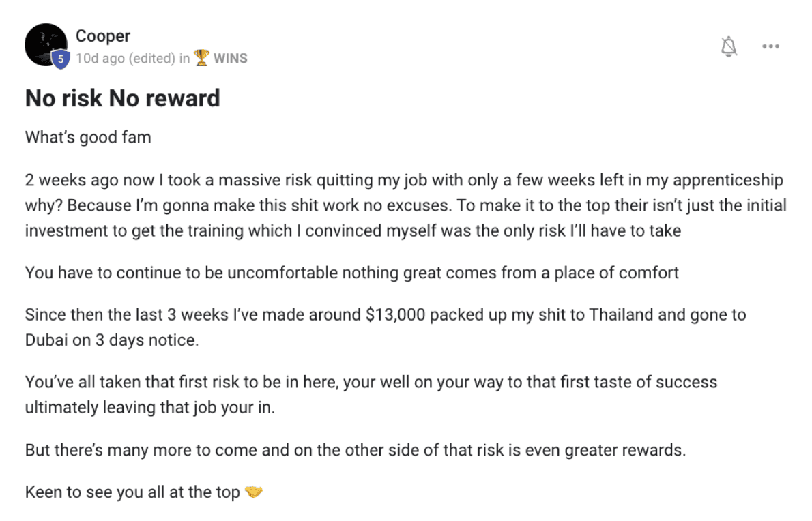Click the line ultimately leaving that job your in
The width and height of the screenshot is (812, 521).
coord(149,407)
